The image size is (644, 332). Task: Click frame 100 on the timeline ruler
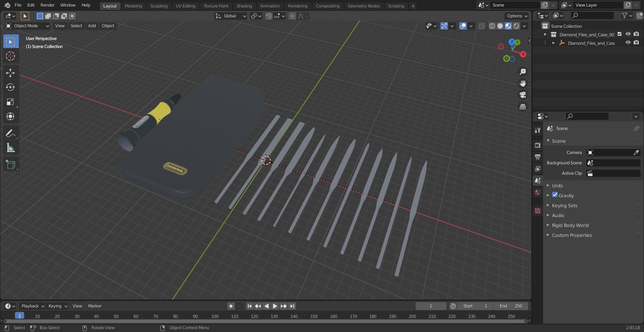[215, 316]
